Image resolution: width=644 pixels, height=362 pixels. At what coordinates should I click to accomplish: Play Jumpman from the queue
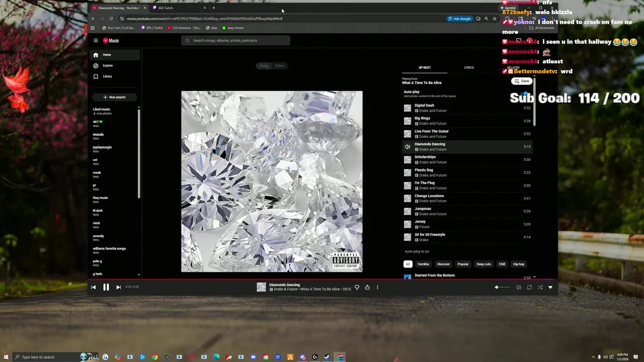click(467, 211)
